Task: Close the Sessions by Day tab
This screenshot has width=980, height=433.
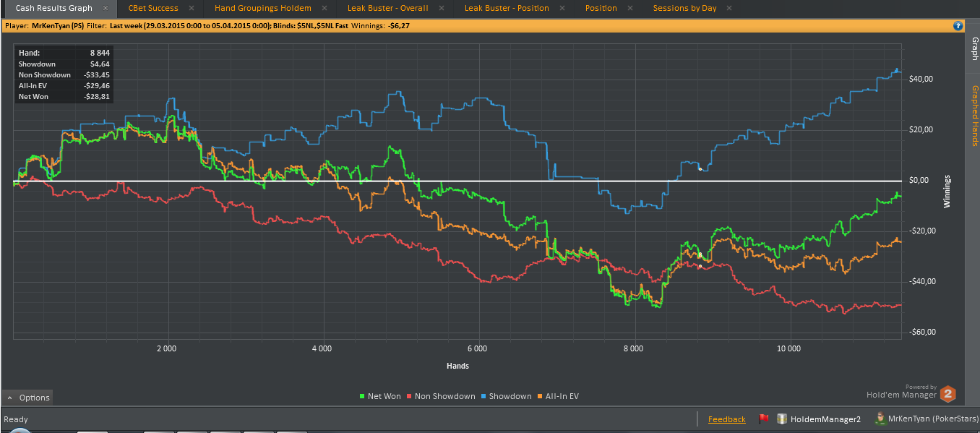Action: [x=729, y=8]
